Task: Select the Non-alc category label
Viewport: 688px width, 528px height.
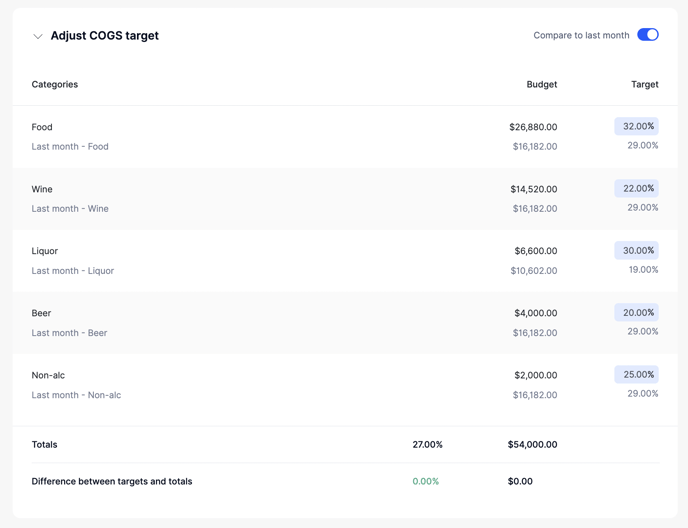Action: 48,375
